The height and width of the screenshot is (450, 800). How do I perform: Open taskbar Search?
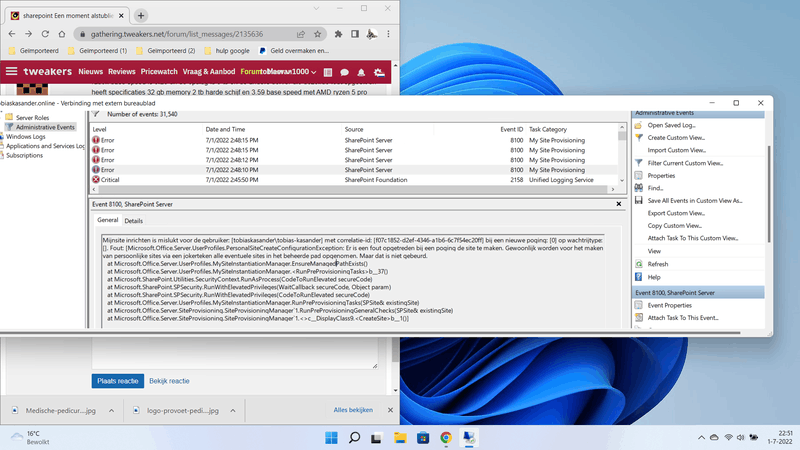pos(354,438)
